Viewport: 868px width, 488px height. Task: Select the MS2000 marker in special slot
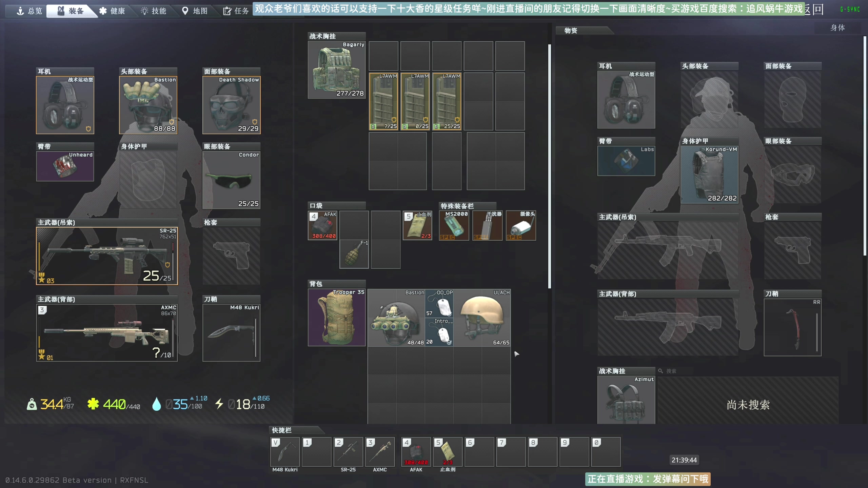(454, 225)
